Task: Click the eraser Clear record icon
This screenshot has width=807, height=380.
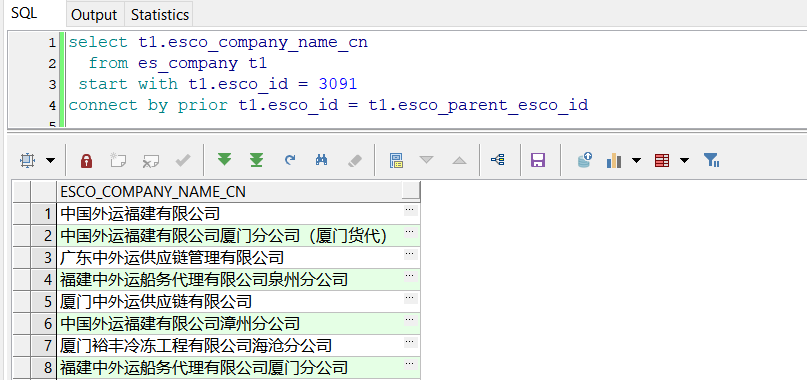Action: 355,160
